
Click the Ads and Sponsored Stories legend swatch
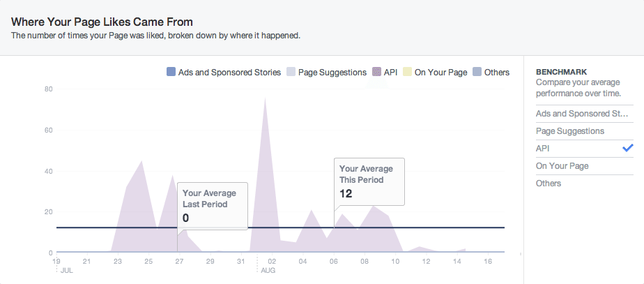(x=171, y=72)
